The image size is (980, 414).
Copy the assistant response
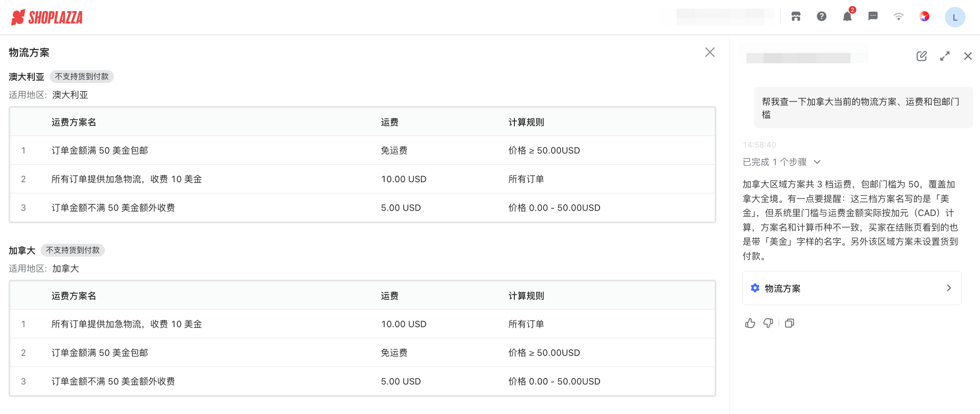pos(790,323)
